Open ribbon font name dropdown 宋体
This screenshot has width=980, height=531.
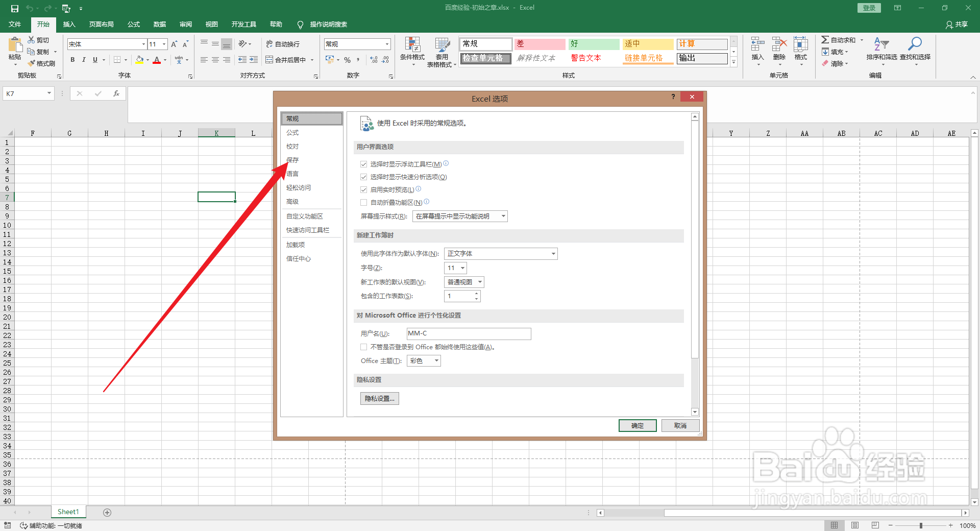point(143,44)
